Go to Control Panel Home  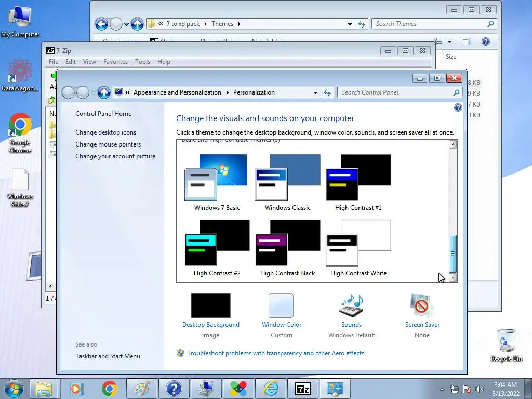(103, 114)
